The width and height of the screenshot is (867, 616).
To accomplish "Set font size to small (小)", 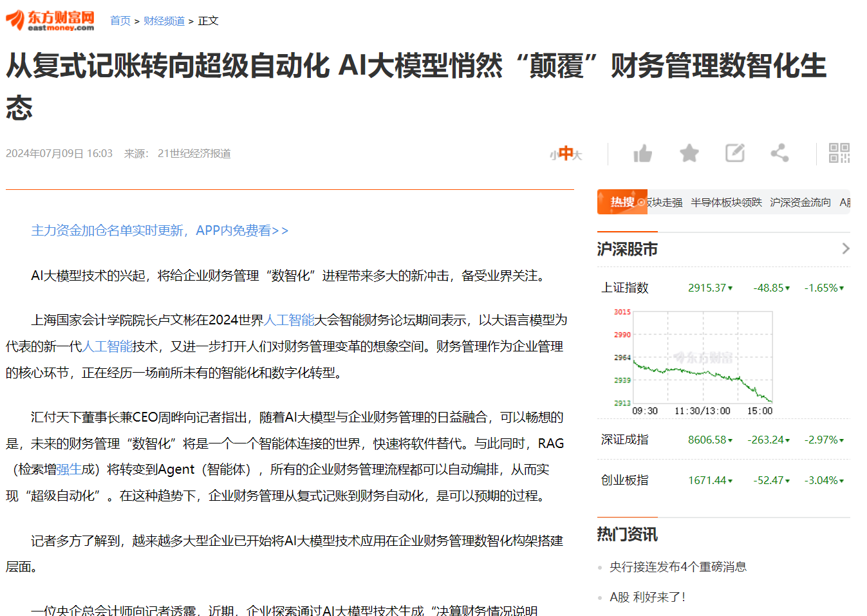I will click(x=553, y=155).
